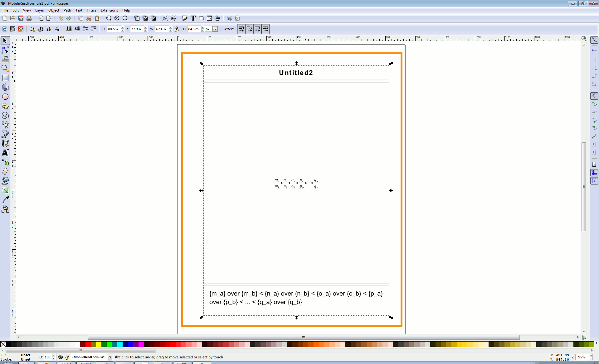Open the color palette menu arrow

596,343
